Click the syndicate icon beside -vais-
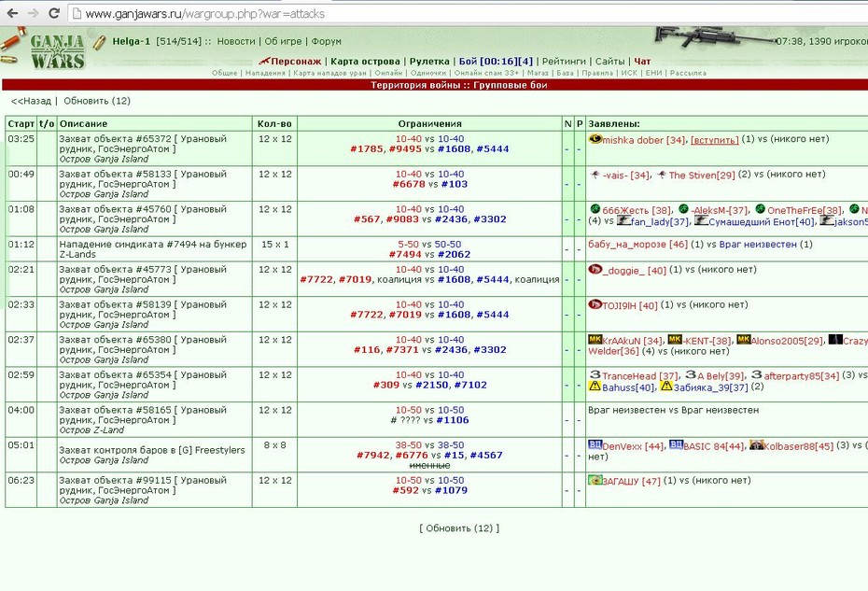Image resolution: width=868 pixels, height=591 pixels. 595,175
